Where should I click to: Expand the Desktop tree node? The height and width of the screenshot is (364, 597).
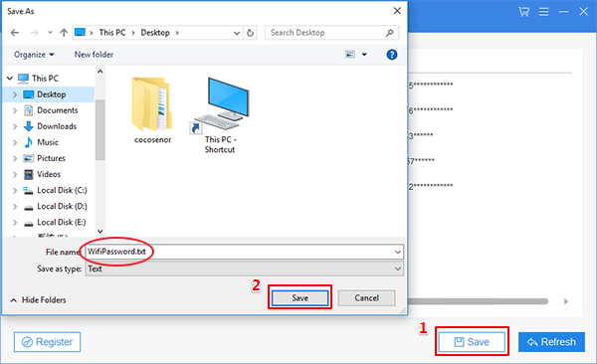click(x=15, y=94)
